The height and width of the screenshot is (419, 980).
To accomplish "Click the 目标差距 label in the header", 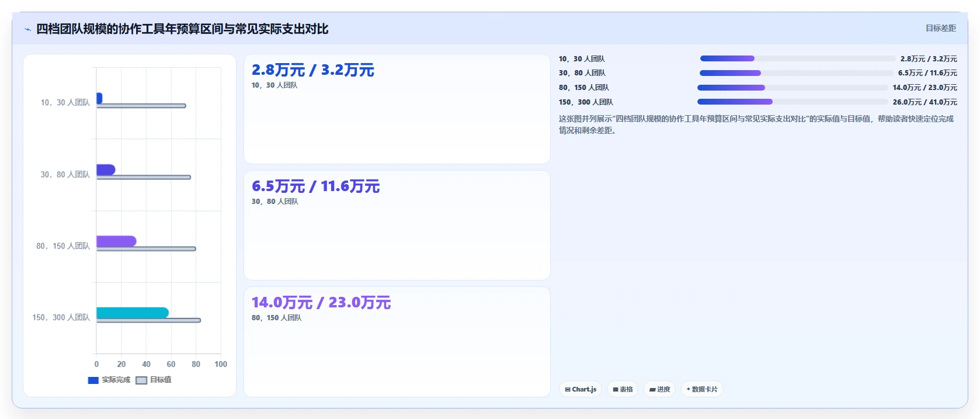I will (940, 28).
